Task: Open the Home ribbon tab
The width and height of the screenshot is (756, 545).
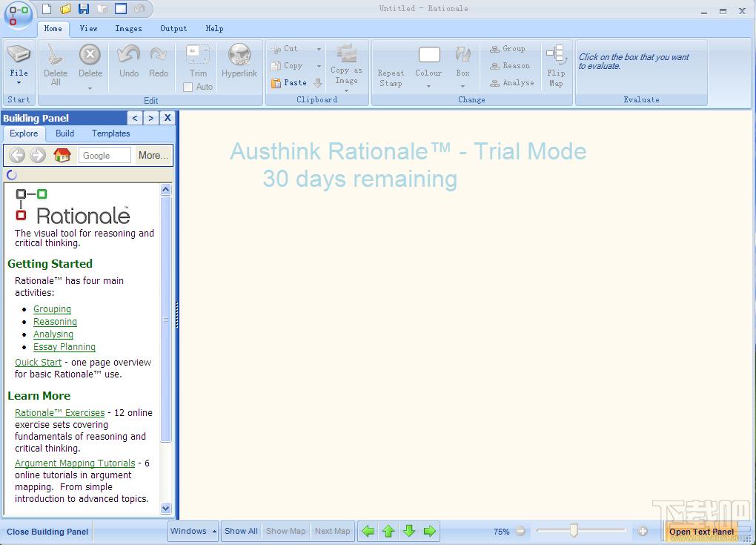Action: point(53,28)
